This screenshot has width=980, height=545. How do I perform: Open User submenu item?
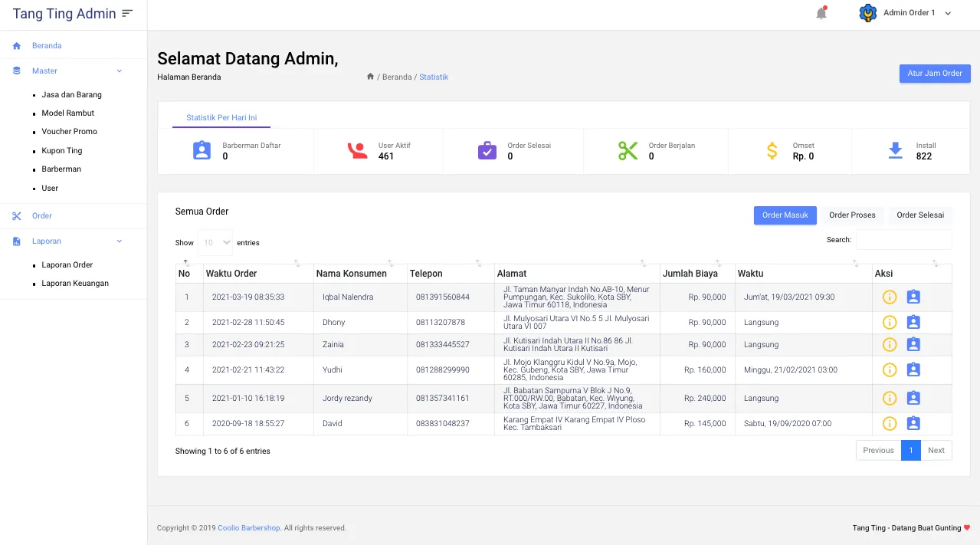coord(50,189)
